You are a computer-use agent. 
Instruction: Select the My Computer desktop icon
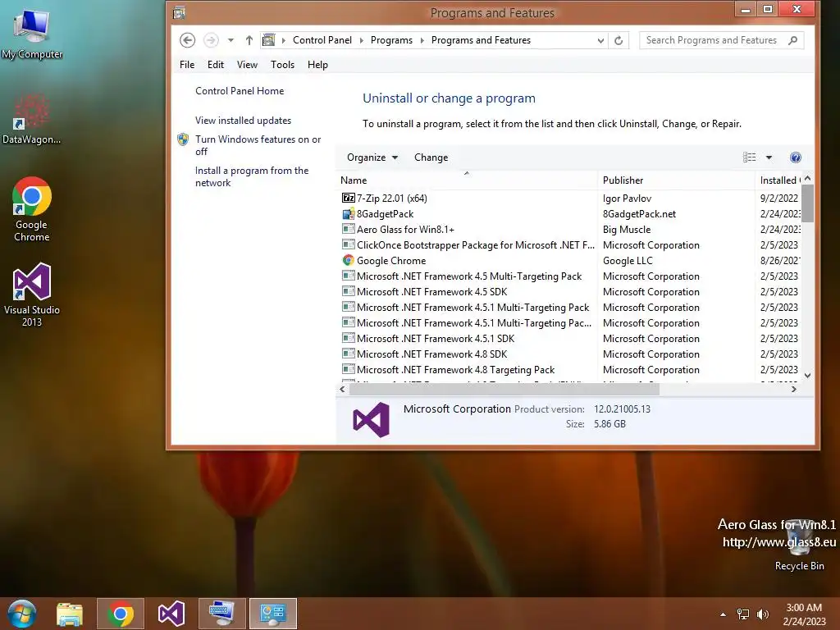(x=32, y=33)
